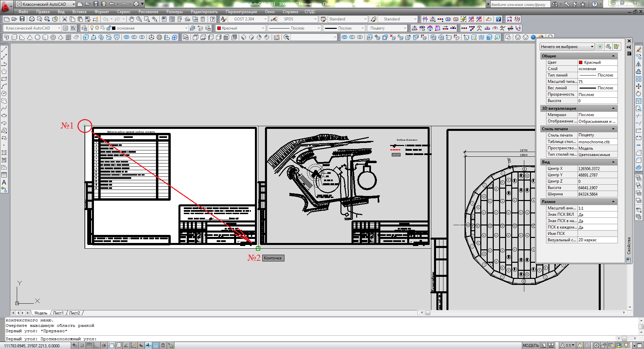This screenshot has height=349, width=644.
Task: Click the keyword search input field
Action: [x=520, y=4]
